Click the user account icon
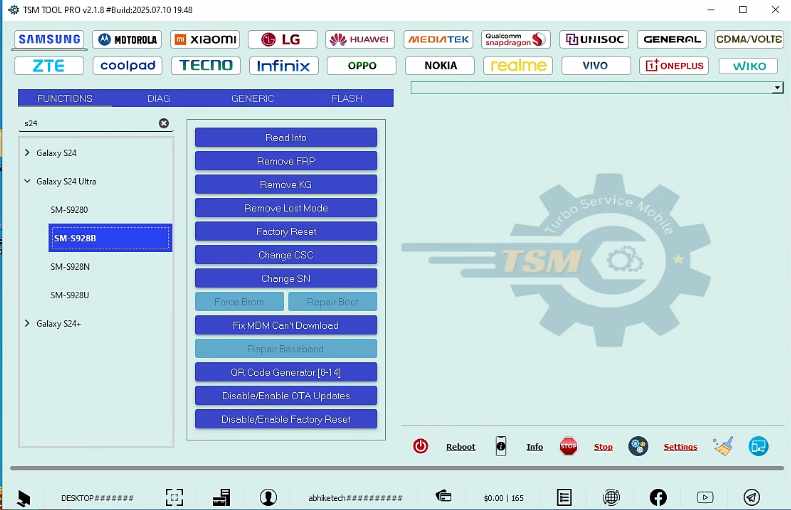Image resolution: width=791 pixels, height=510 pixels. (x=268, y=497)
